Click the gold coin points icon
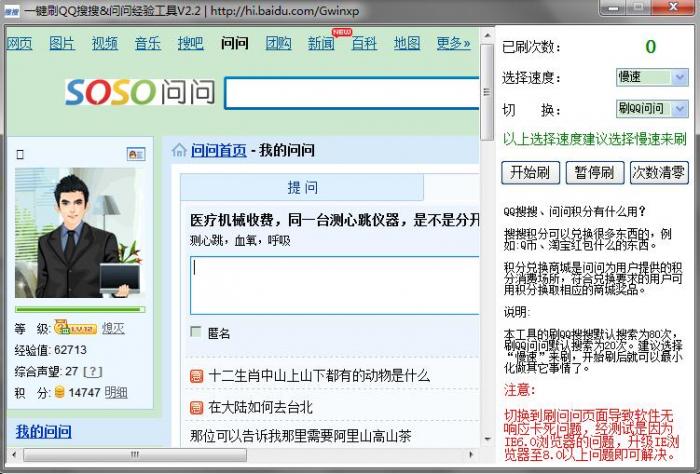 59,392
